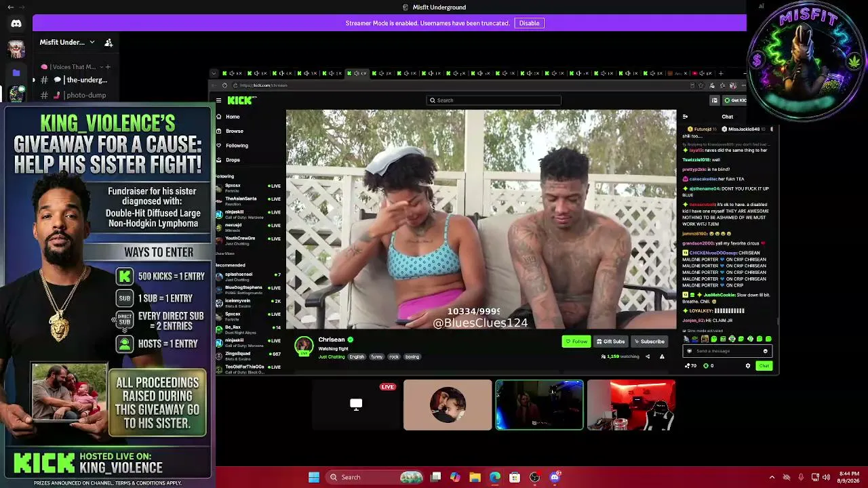Click the share stream icon
868x488 pixels.
coord(648,357)
